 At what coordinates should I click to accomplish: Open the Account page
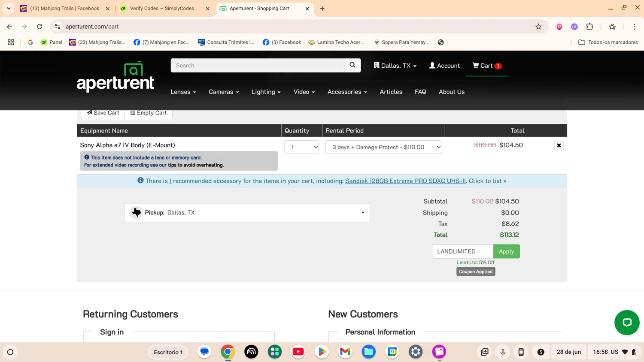click(x=444, y=66)
